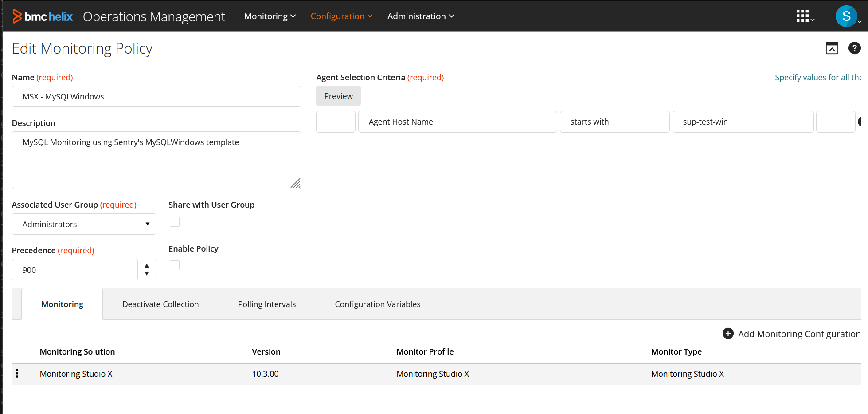Open the apps grid waffle icon
Screen dimensions: 868x414
(803, 16)
